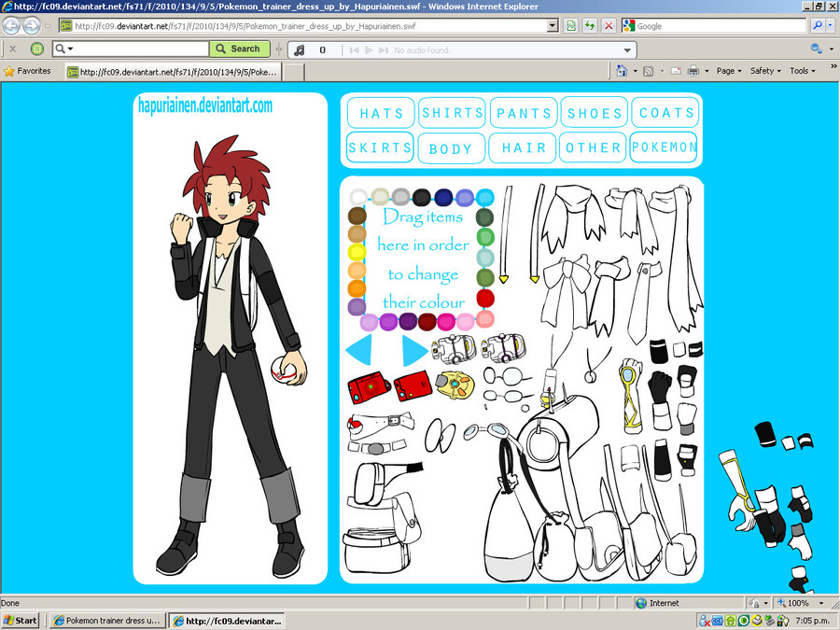Pick the hot pink color swatch

[446, 321]
